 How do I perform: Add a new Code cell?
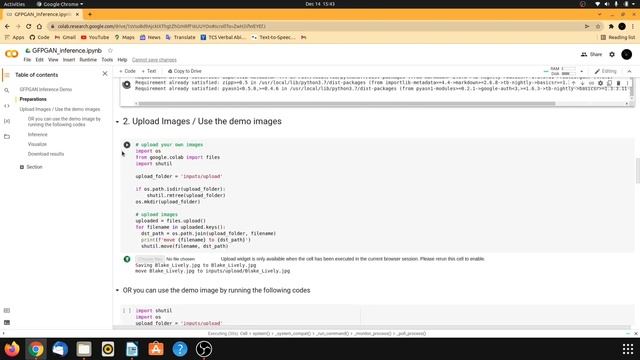(127, 71)
